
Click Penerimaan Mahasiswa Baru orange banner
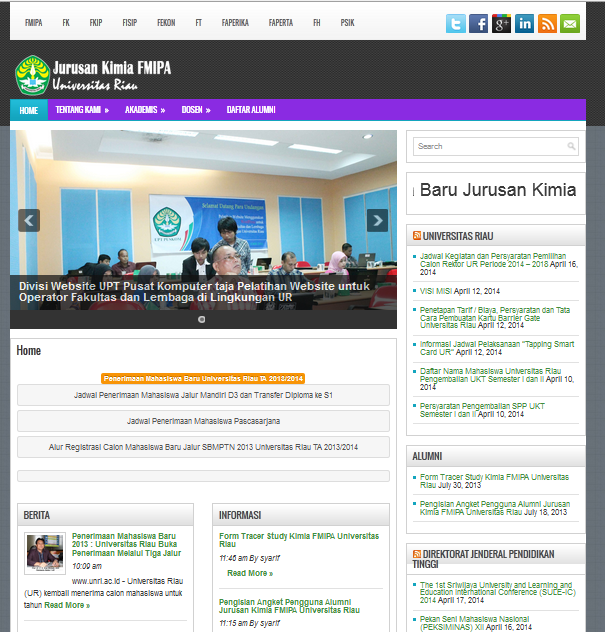[203, 378]
